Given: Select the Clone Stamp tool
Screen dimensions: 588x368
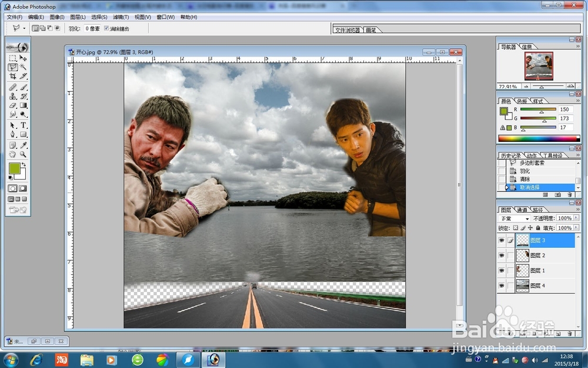Looking at the screenshot, I should (x=13, y=97).
